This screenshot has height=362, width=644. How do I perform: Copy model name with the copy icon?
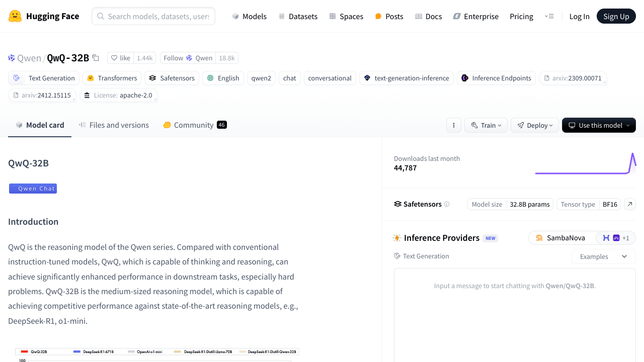point(96,58)
